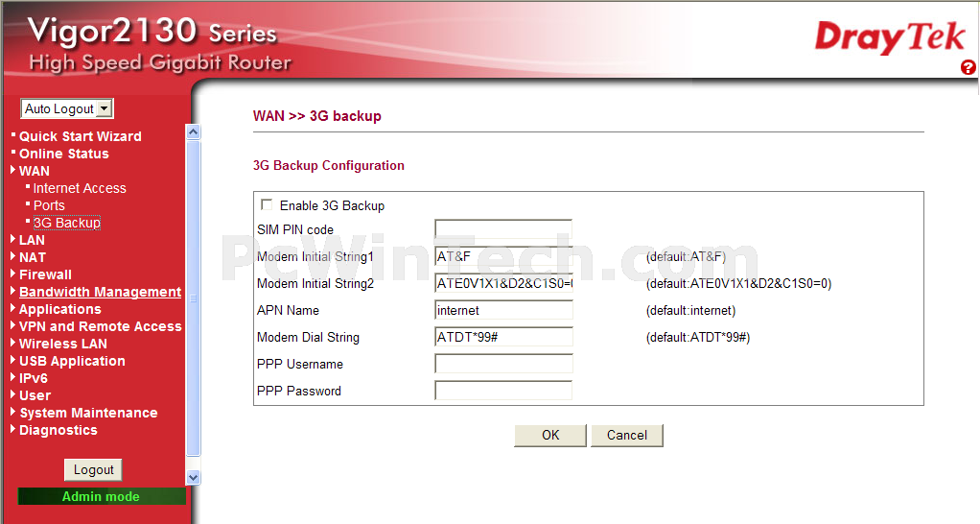Expand VPN and Remote Access menu
The width and height of the screenshot is (980, 524).
(x=100, y=326)
